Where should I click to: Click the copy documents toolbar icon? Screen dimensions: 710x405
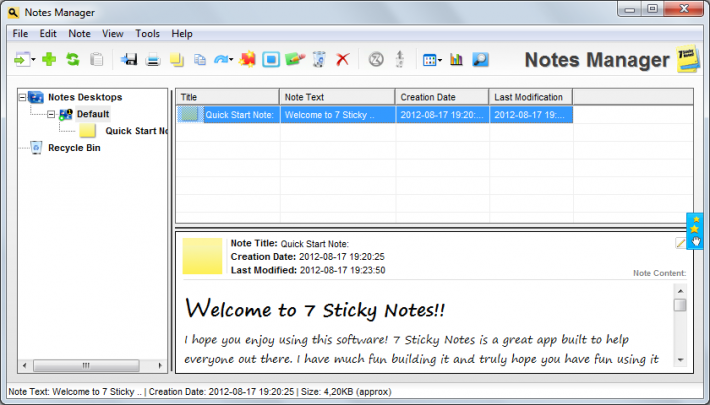[x=200, y=60]
